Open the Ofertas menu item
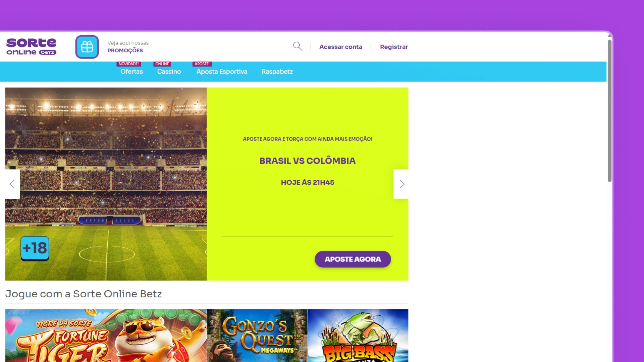The width and height of the screenshot is (644, 362). pos(131,71)
